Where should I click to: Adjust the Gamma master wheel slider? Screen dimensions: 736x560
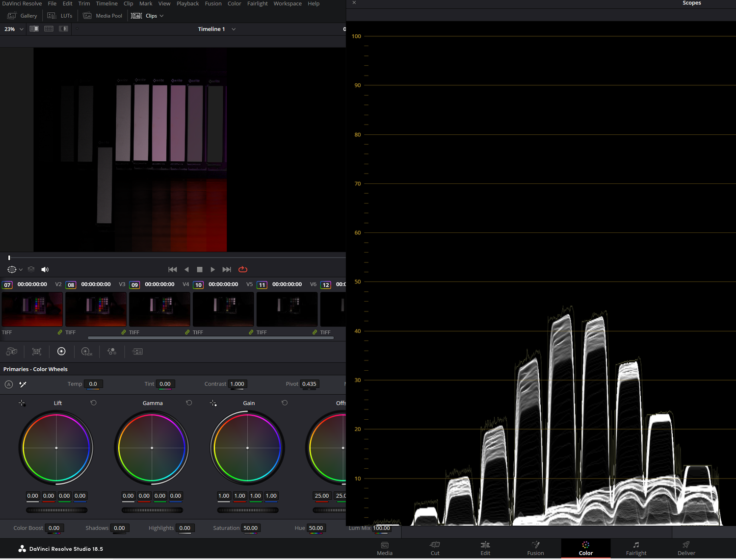coord(152,510)
